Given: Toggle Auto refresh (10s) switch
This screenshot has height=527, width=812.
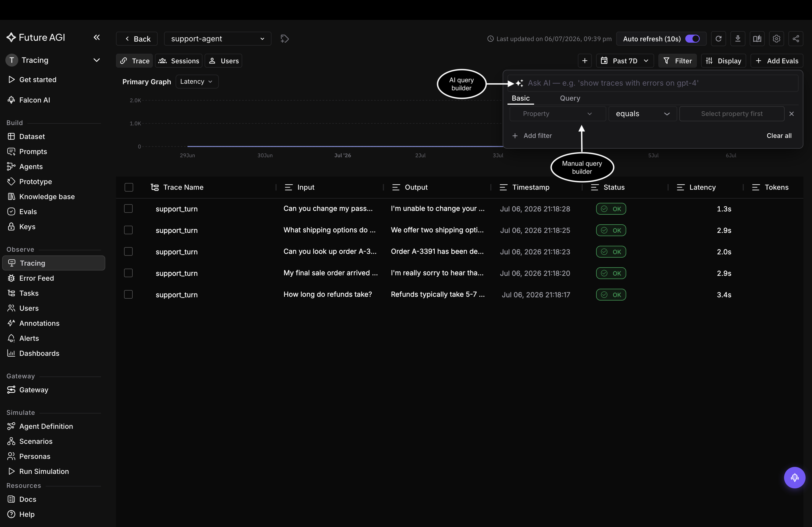Looking at the screenshot, I should point(692,39).
